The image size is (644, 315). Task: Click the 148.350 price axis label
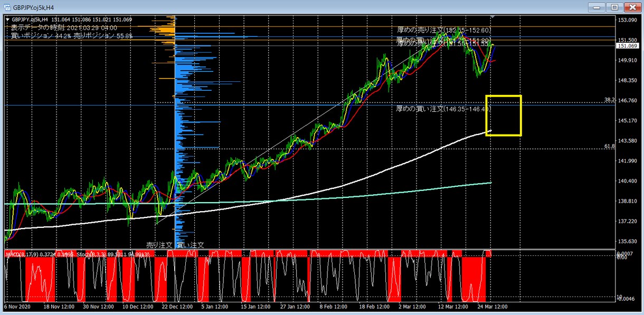pos(627,80)
